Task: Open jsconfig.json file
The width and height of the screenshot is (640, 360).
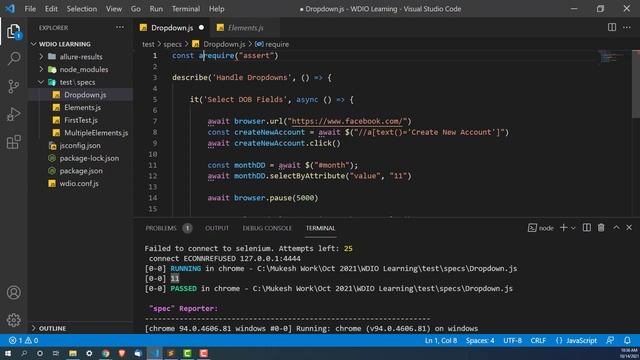Action: [80, 145]
